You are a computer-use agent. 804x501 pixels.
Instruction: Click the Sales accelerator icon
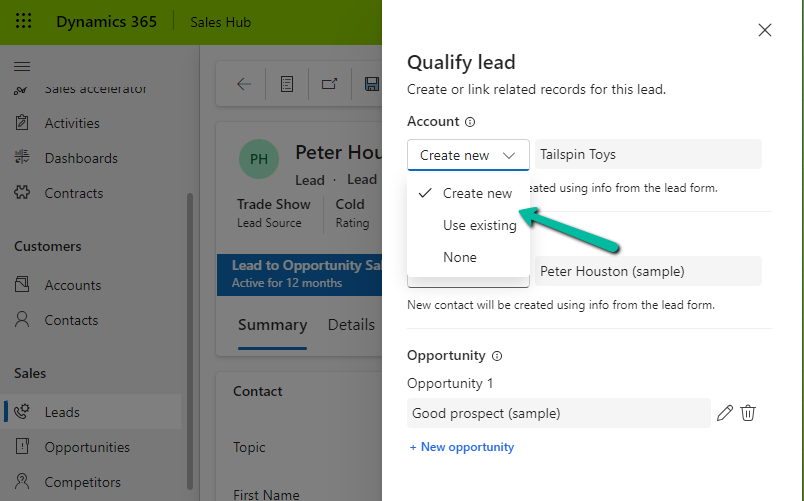(21, 91)
